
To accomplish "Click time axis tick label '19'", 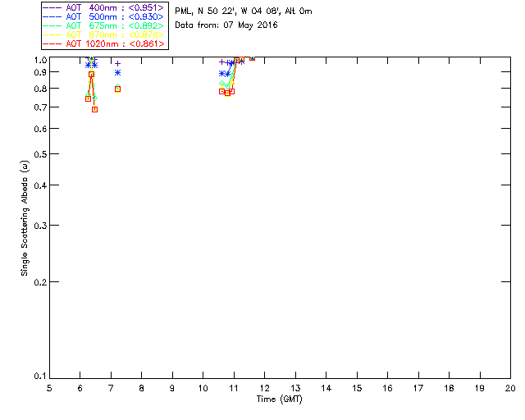I will click(x=480, y=388).
